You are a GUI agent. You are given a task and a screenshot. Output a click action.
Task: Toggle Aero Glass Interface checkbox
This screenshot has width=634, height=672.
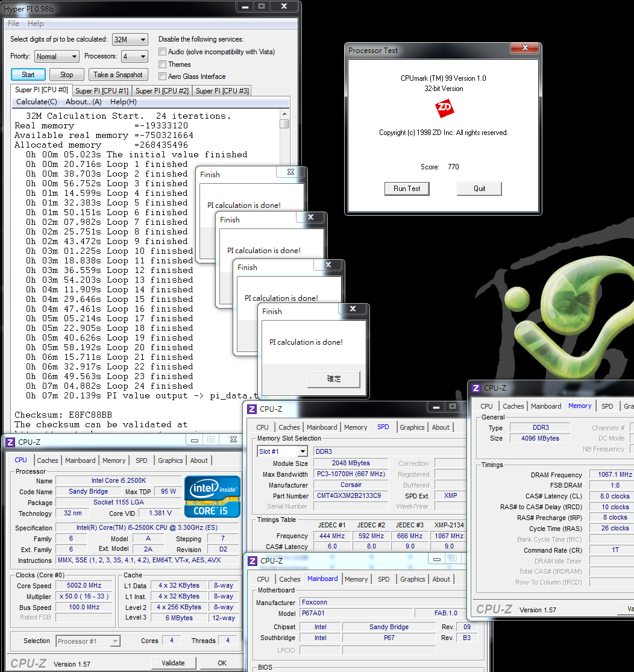coord(163,77)
